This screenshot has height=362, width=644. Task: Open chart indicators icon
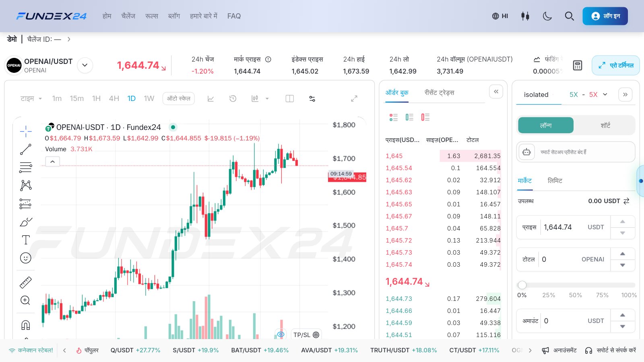coord(211,99)
